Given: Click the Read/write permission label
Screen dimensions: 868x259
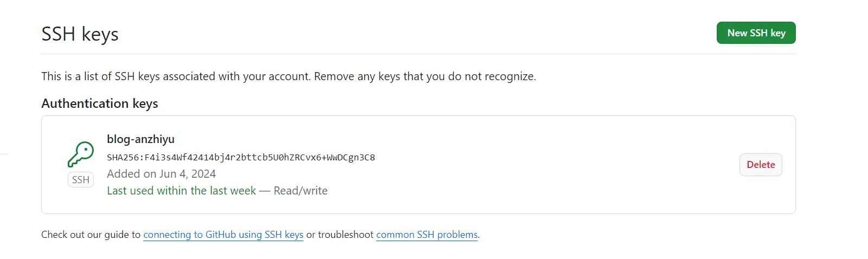Looking at the screenshot, I should point(300,191).
